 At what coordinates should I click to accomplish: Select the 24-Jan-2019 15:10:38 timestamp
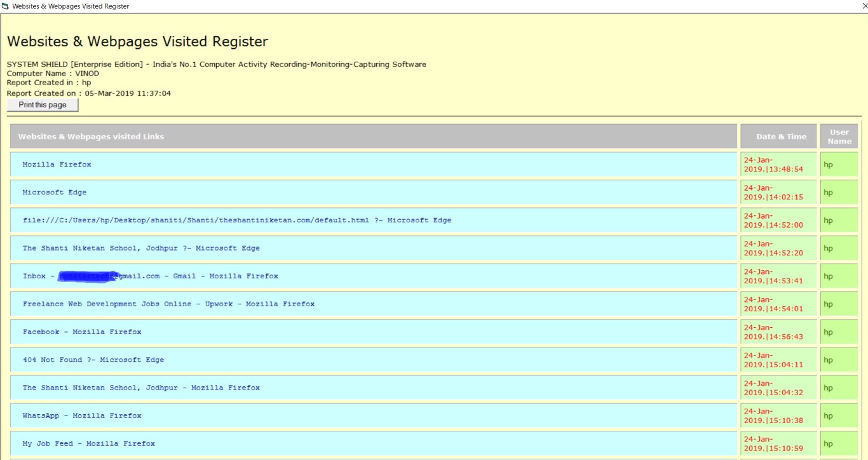click(x=778, y=416)
